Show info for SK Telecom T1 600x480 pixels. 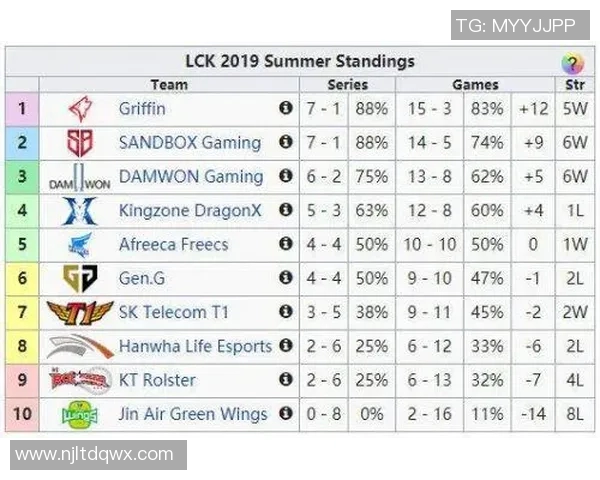pyautogui.click(x=286, y=312)
